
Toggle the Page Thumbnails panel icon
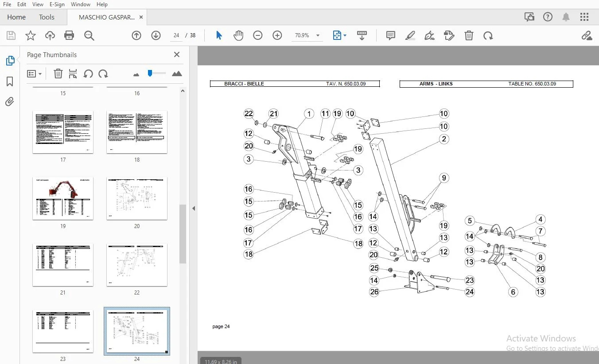coord(10,61)
